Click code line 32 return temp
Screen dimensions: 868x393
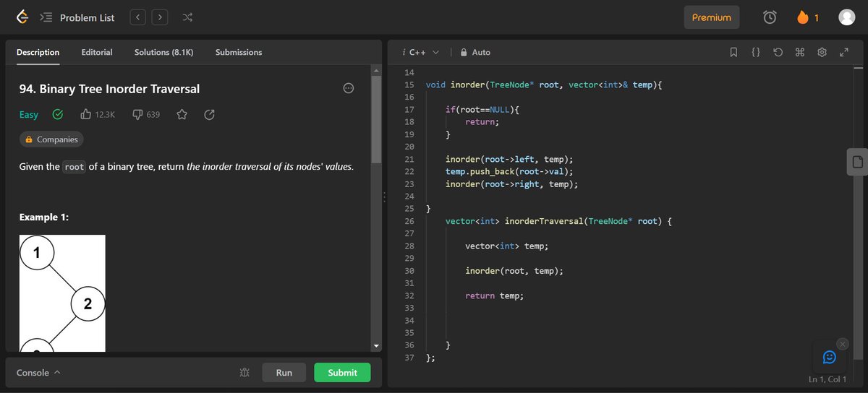(x=494, y=295)
